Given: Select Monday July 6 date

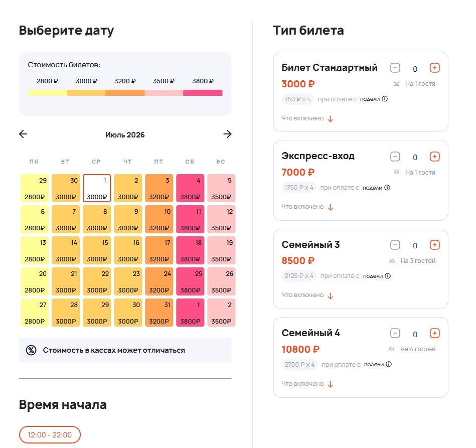Looking at the screenshot, I should pyautogui.click(x=34, y=219).
